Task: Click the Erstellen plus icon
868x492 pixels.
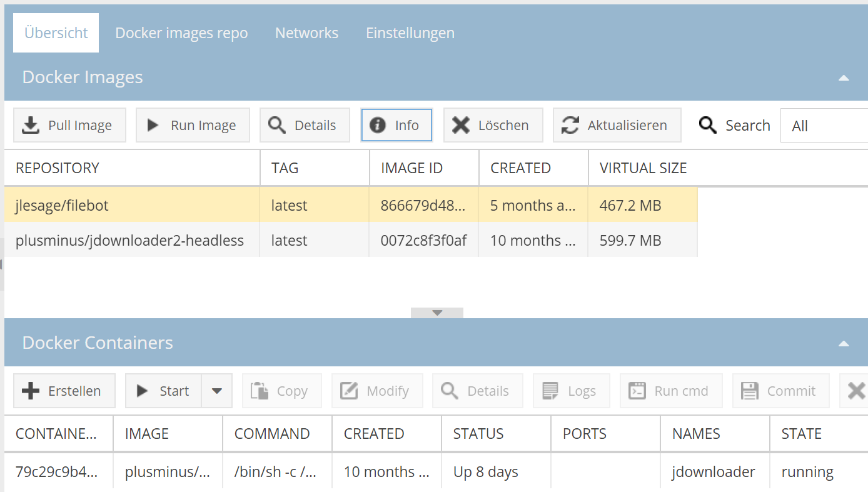Action: click(x=30, y=391)
